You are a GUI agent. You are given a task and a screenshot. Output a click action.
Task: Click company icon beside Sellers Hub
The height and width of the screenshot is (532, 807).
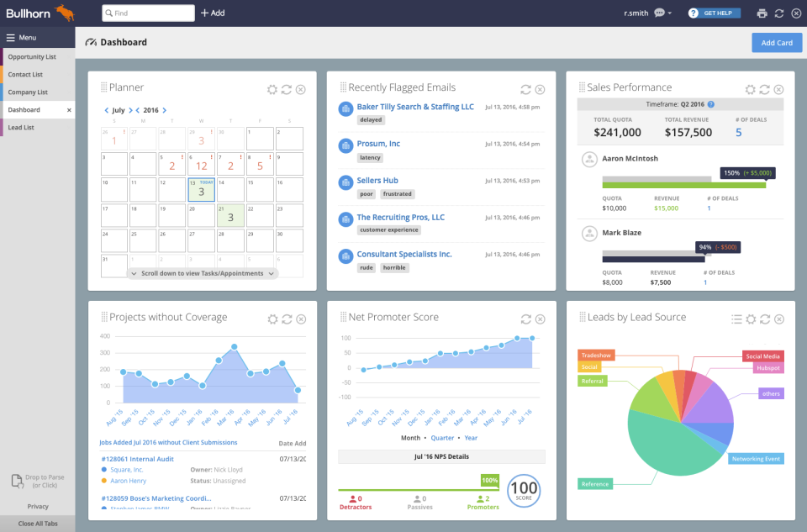click(x=345, y=182)
